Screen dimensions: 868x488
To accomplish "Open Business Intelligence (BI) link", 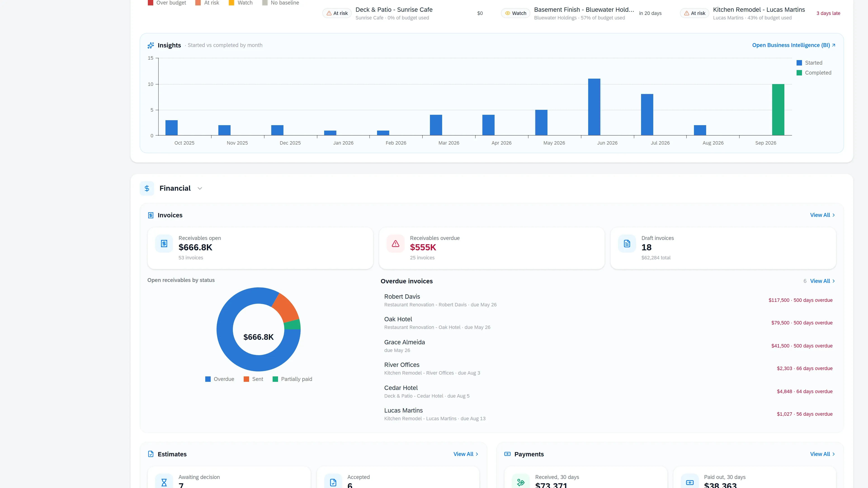I will (794, 45).
